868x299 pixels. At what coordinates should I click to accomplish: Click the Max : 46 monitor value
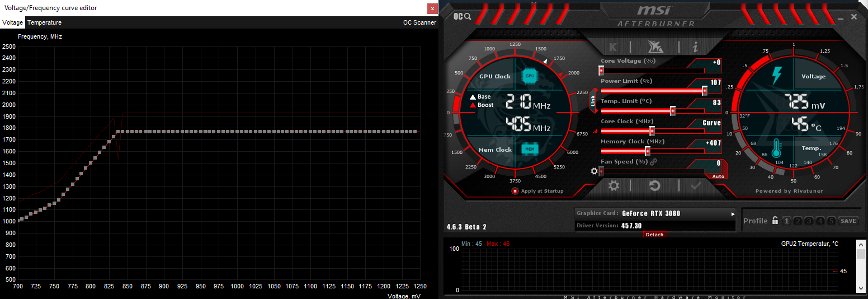tap(498, 244)
